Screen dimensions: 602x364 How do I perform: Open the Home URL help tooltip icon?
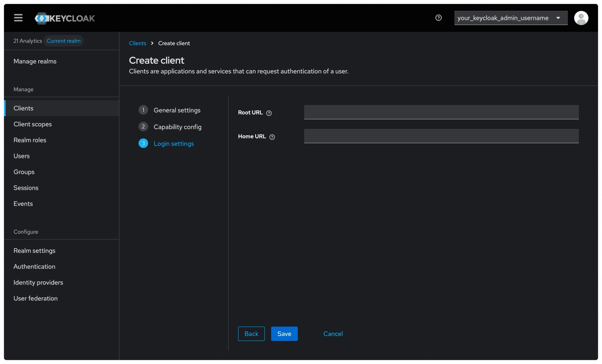tap(272, 137)
